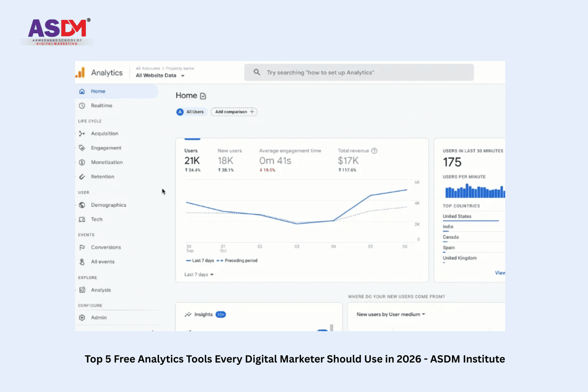This screenshot has height=392, width=588.
Task: Click the Admin gear icon
Action: pyautogui.click(x=82, y=318)
